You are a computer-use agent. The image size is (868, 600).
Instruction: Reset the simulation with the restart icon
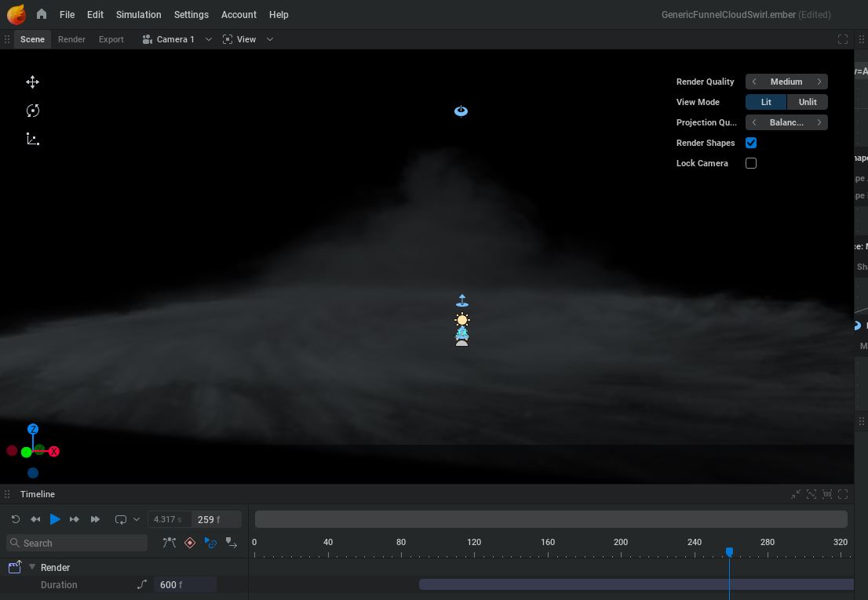15,519
